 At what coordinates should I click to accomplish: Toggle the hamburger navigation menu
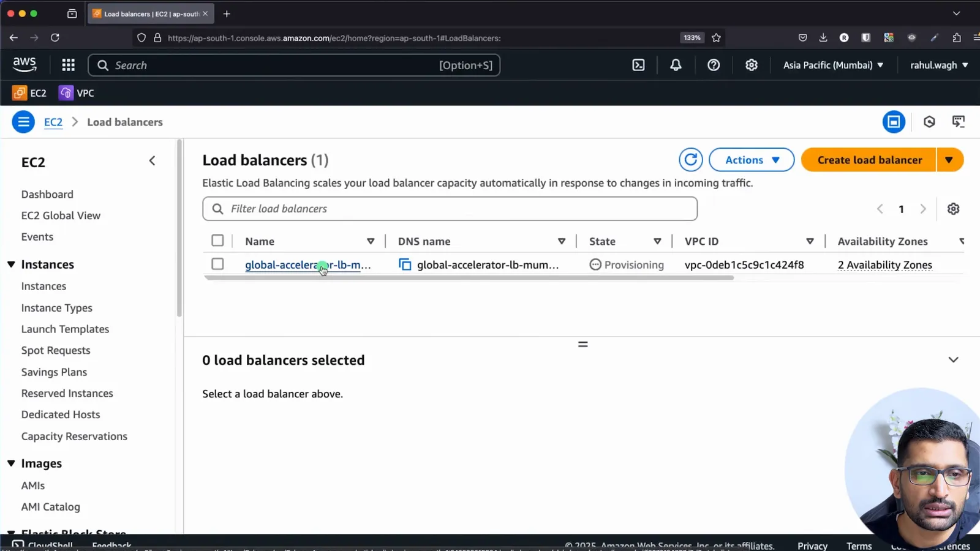tap(23, 122)
